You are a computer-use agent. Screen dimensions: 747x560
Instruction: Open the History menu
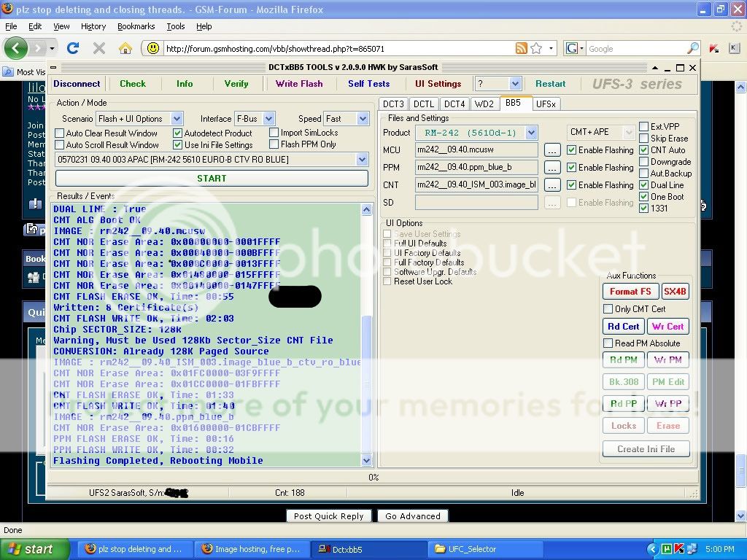tap(93, 26)
